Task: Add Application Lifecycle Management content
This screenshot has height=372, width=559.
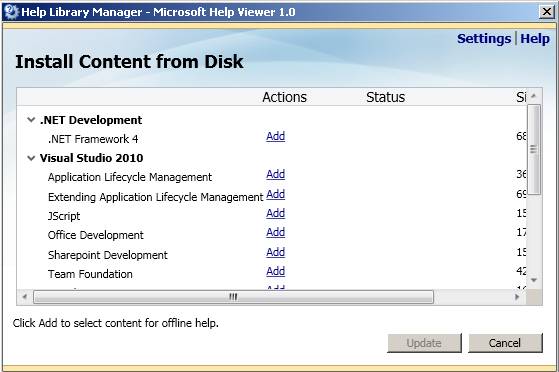Action: tap(276, 174)
